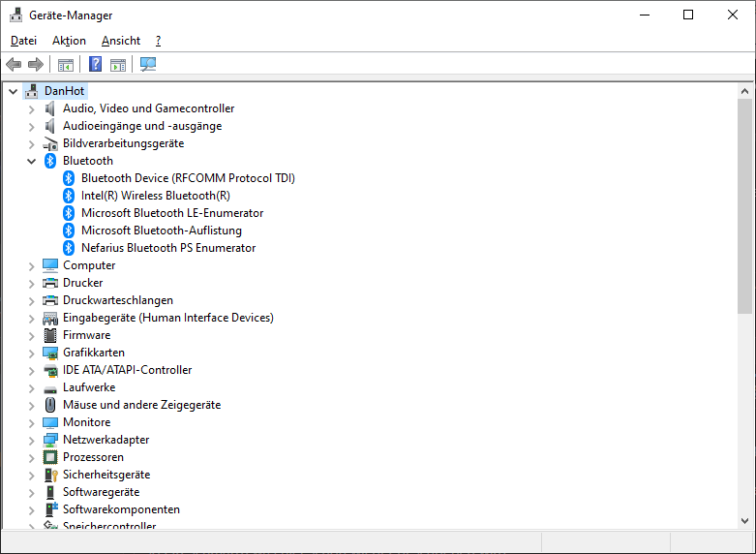Expand Audioeingänge und -ausgänge
The height and width of the screenshot is (554, 756).
pyautogui.click(x=32, y=127)
